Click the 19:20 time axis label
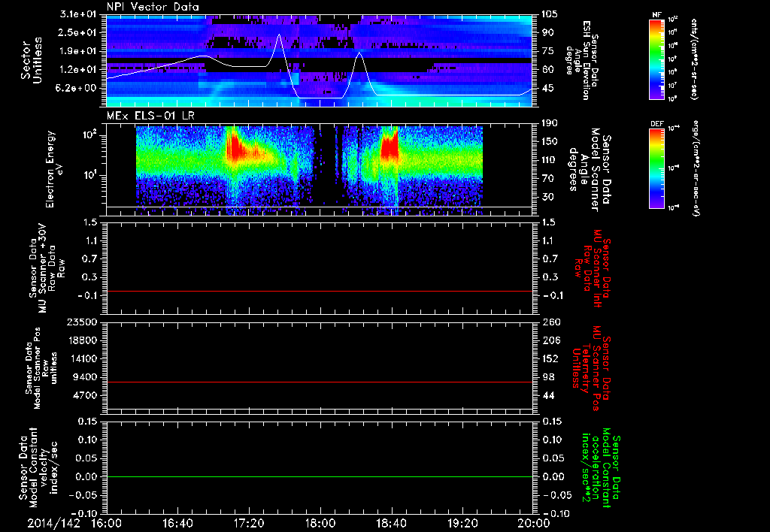The image size is (770, 532). (462, 523)
